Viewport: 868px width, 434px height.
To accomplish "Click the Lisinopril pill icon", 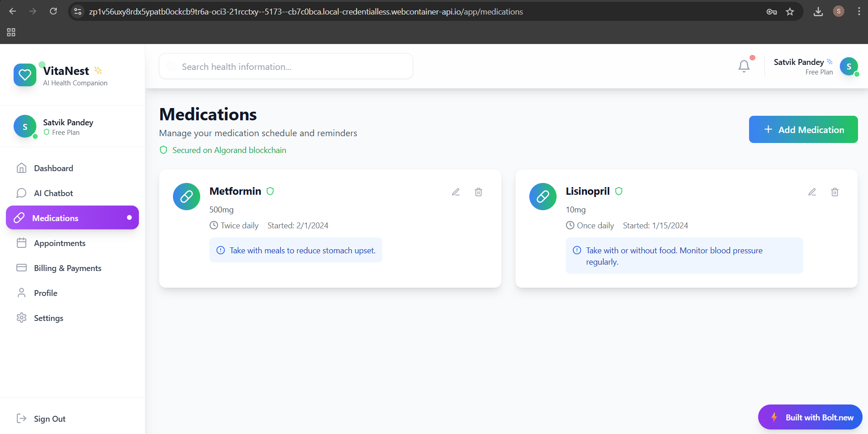I will click(543, 197).
